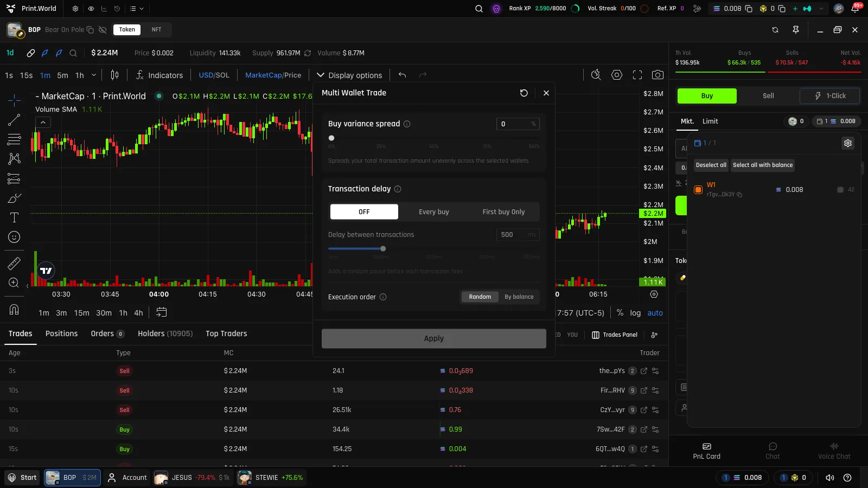The width and height of the screenshot is (868, 488).
Task: Switch to the Positions tab
Action: click(61, 333)
